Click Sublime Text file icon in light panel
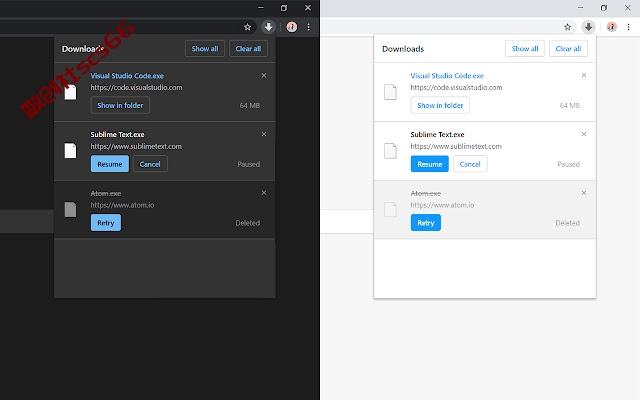The width and height of the screenshot is (640, 400). click(x=391, y=151)
